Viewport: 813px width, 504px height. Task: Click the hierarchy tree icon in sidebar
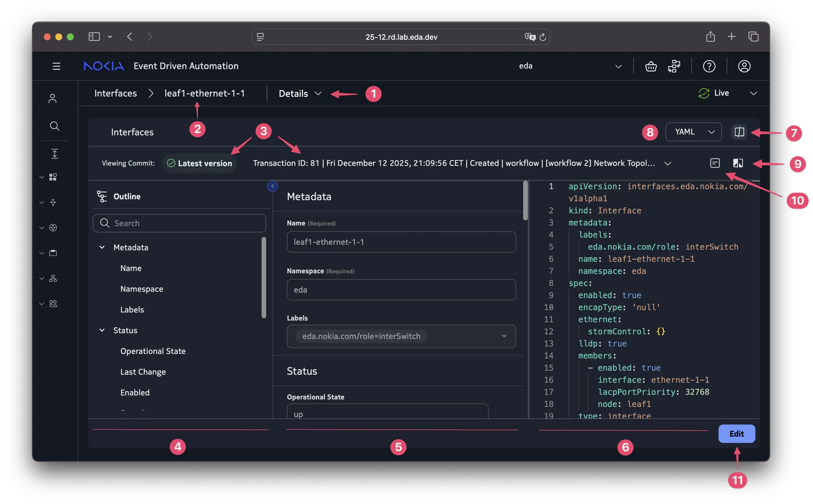click(x=53, y=278)
